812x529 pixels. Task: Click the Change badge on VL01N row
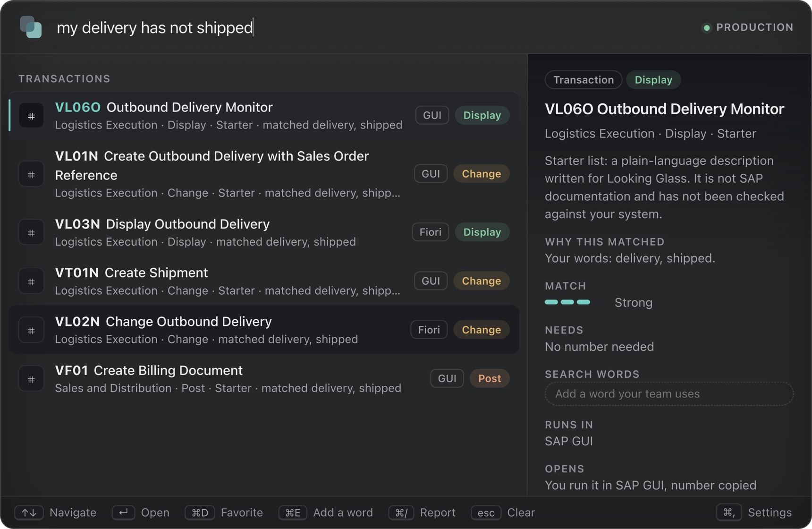click(x=481, y=174)
